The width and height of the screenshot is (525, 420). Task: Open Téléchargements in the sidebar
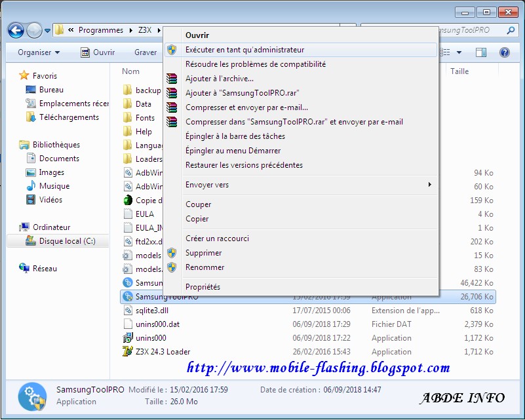tap(69, 117)
